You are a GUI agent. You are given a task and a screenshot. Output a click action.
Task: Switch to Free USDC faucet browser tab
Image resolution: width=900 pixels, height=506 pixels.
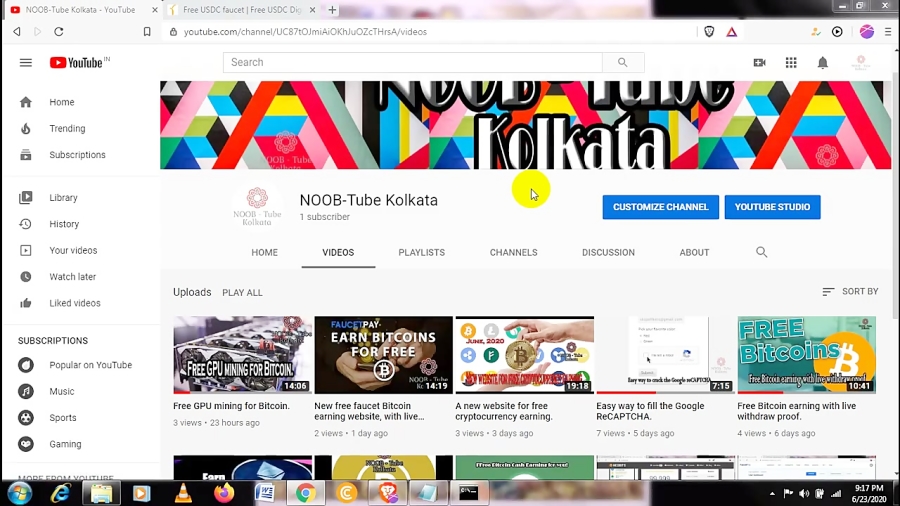[241, 10]
